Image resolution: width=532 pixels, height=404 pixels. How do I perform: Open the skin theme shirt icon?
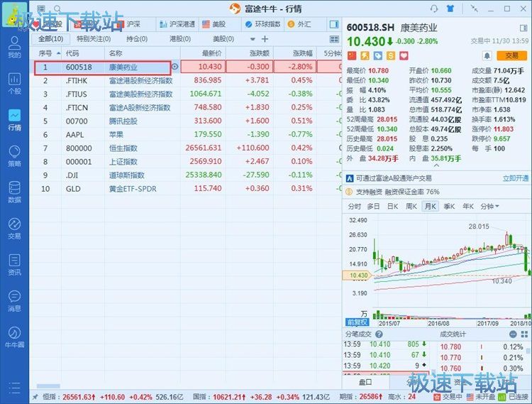click(x=450, y=9)
